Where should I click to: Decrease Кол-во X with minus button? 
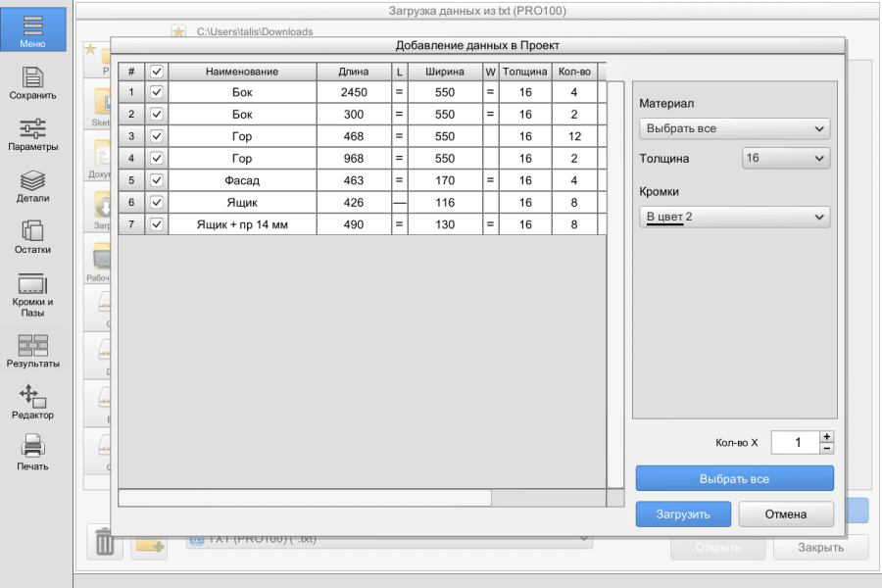click(826, 449)
